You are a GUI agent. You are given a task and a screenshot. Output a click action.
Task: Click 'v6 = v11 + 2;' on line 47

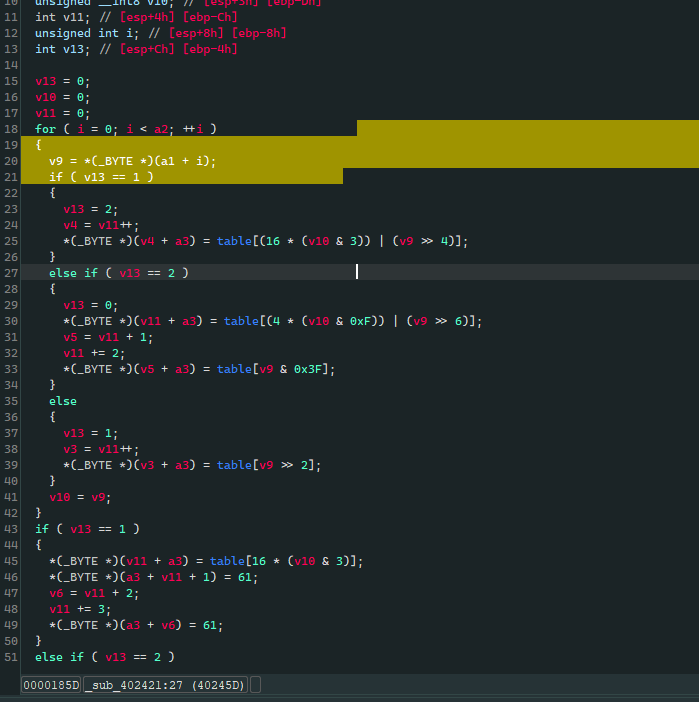coord(94,593)
